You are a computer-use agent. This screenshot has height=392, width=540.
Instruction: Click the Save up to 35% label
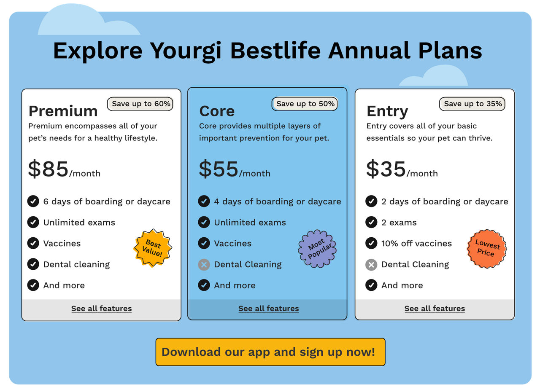472,104
